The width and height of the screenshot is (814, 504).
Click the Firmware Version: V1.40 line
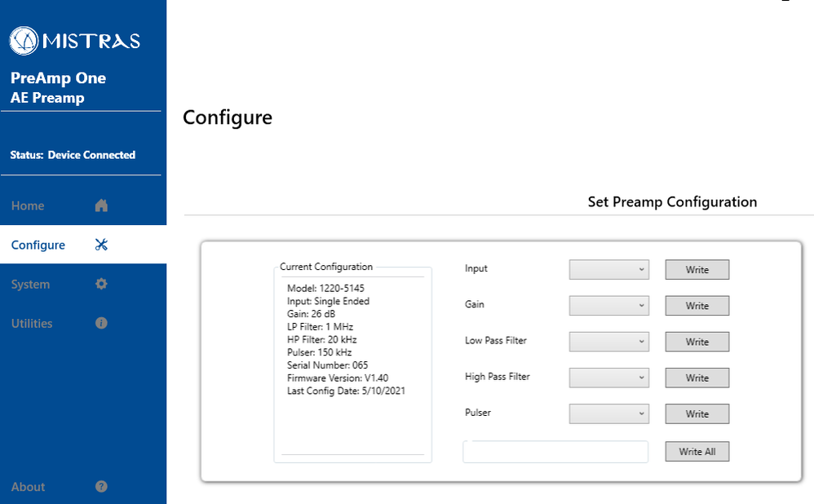coord(338,378)
